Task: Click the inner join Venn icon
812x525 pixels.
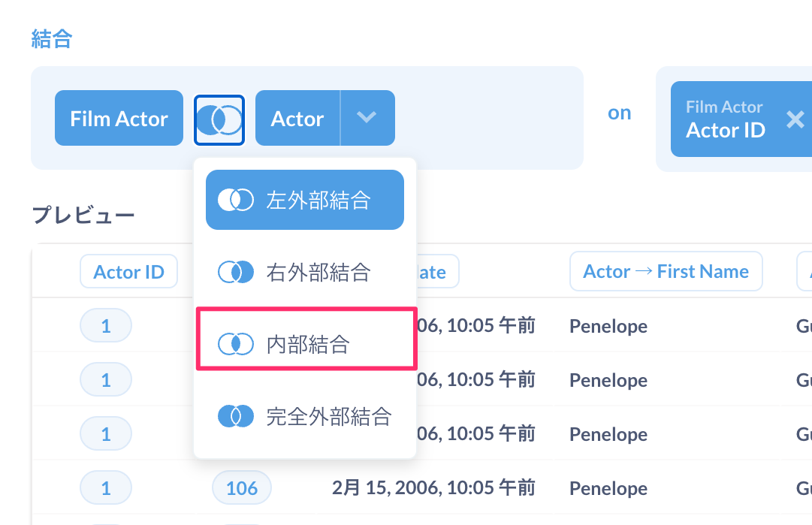Action: click(x=235, y=344)
